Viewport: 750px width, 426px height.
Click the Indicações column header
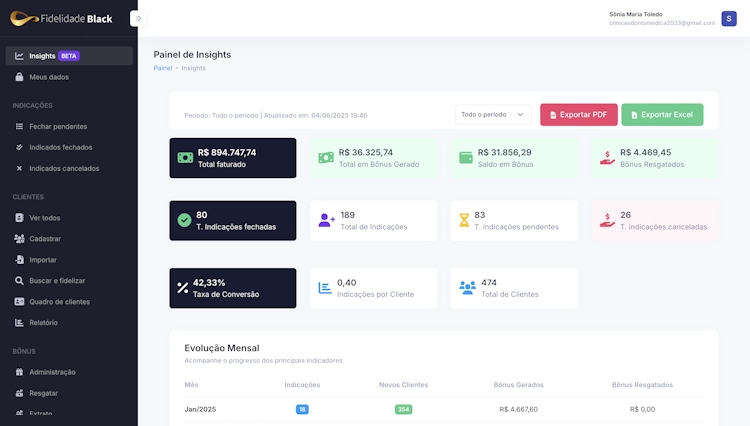point(302,385)
